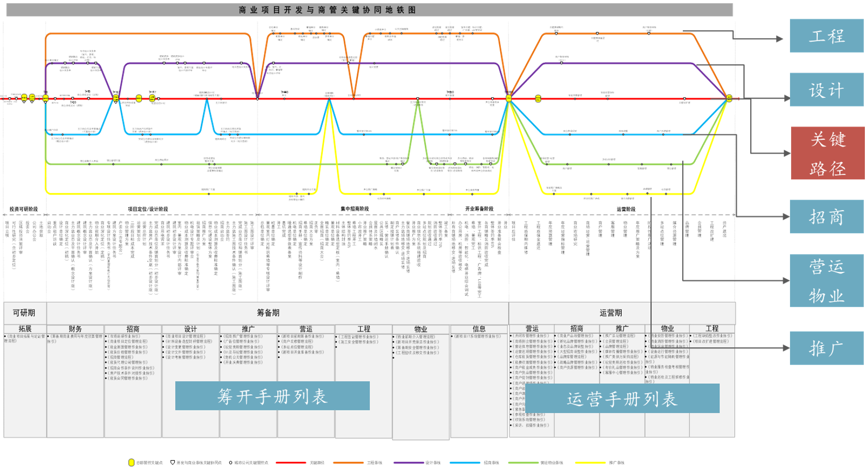
Task: Click the red 关键路径 box
Action: point(827,153)
